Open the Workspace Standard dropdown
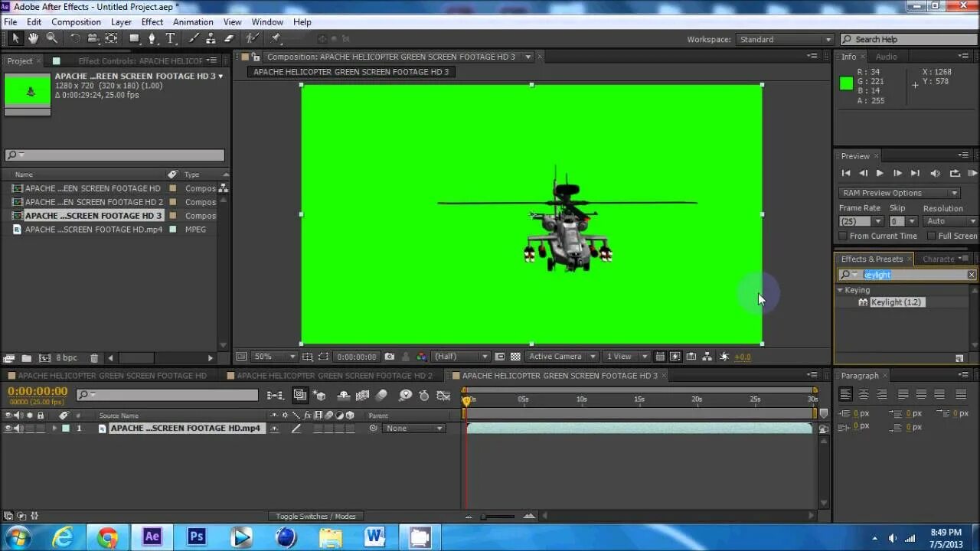The image size is (980, 551). [785, 39]
